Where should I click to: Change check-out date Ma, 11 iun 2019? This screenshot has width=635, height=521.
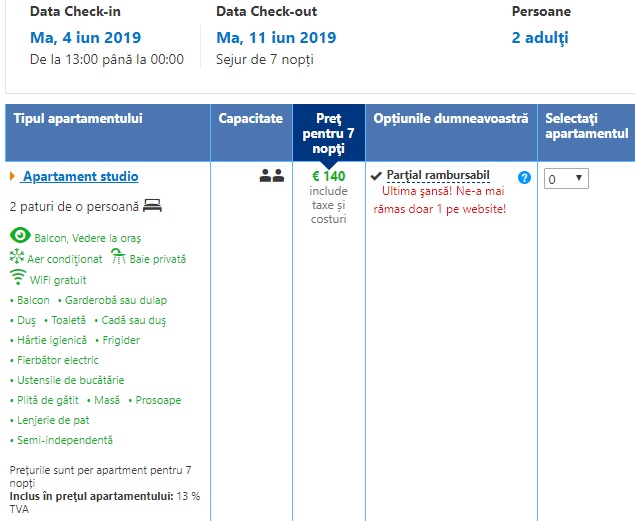pyautogui.click(x=276, y=38)
